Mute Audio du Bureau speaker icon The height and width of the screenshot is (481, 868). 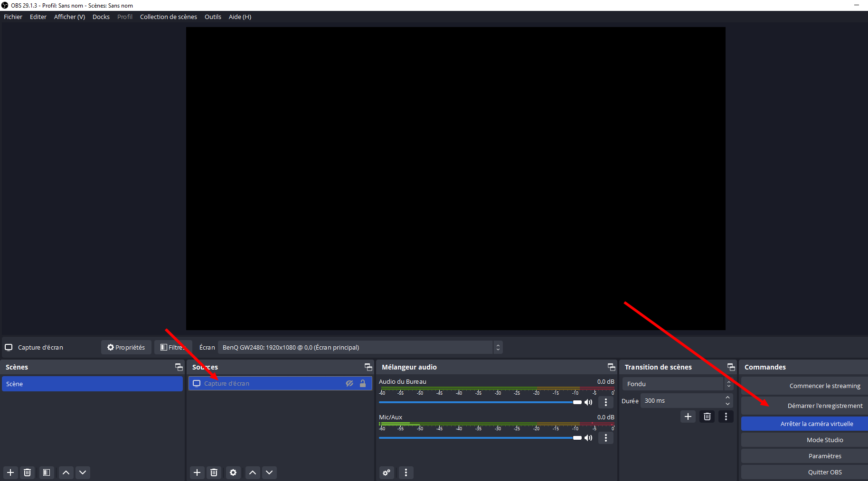pos(589,402)
